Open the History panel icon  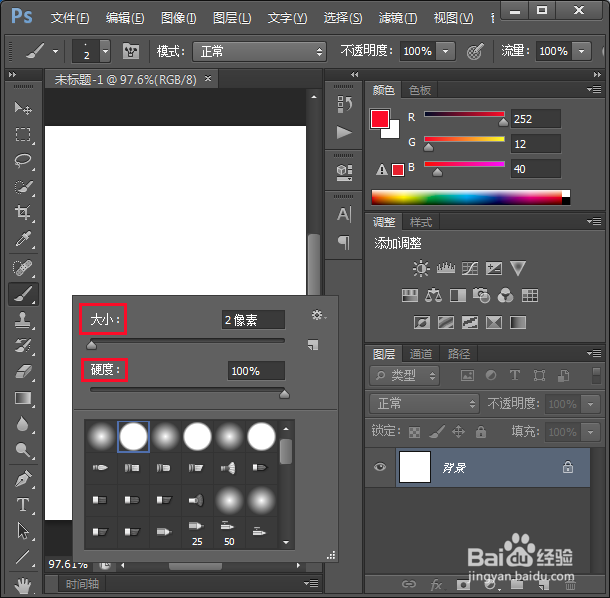[344, 105]
